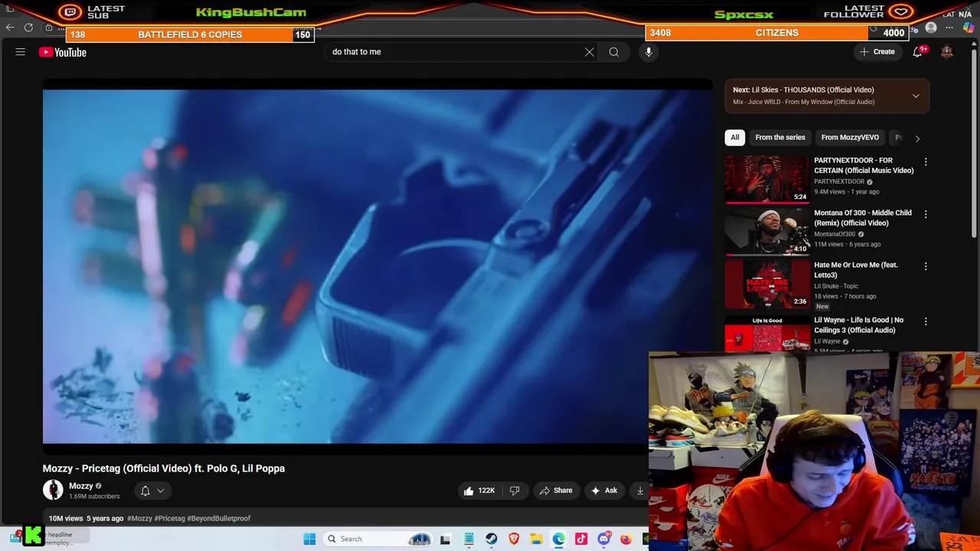Click the main video player to pause
This screenshot has height=551, width=980.
(x=377, y=266)
